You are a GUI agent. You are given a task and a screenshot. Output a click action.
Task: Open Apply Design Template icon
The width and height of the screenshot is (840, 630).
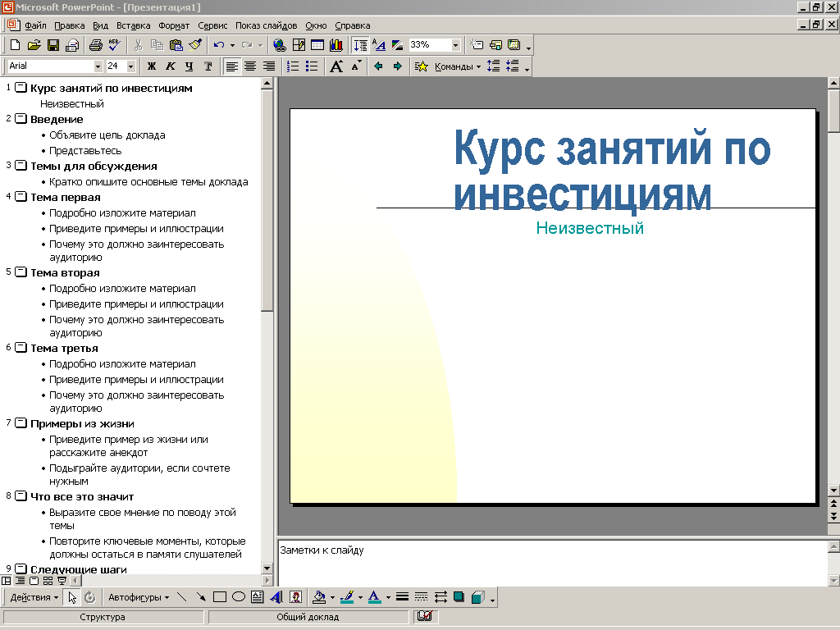coord(514,45)
